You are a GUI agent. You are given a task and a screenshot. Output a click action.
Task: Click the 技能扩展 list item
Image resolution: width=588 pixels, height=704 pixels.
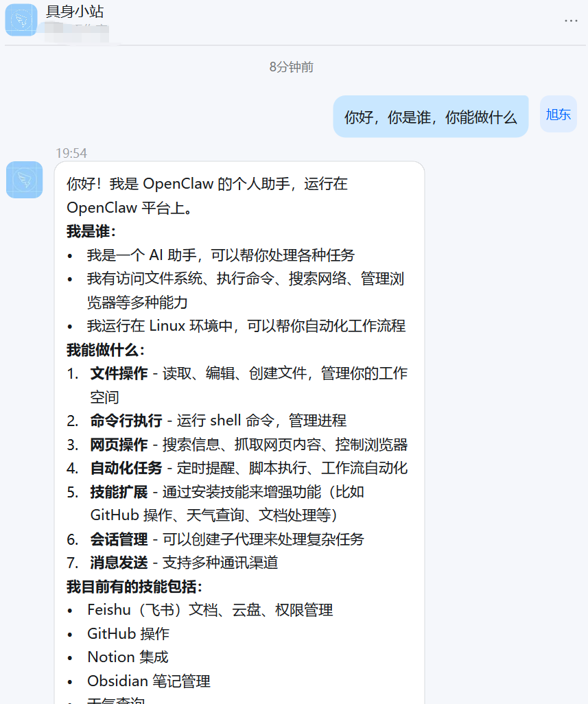tap(215, 504)
